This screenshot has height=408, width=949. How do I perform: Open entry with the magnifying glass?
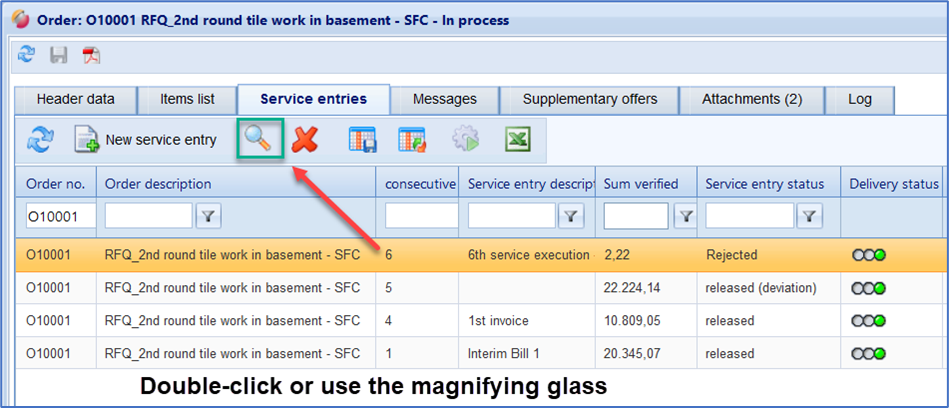tap(258, 140)
